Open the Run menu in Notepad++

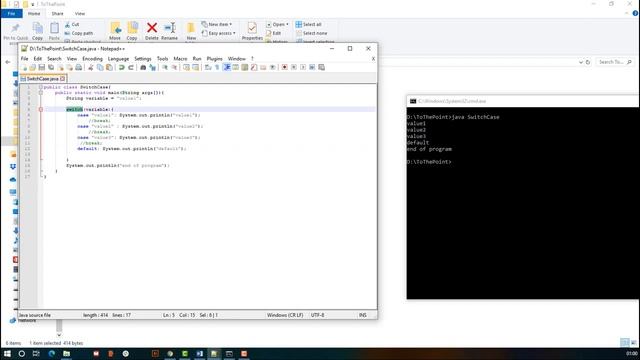[197, 59]
